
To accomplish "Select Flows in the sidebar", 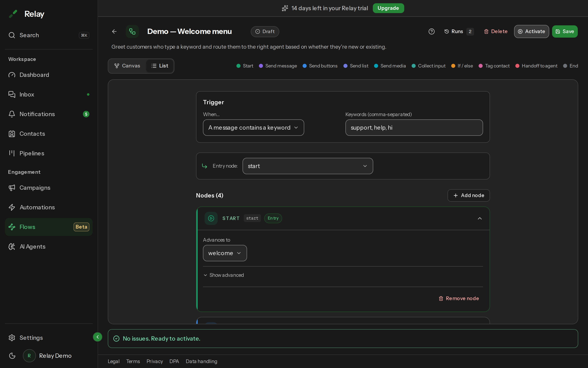I will pyautogui.click(x=49, y=227).
